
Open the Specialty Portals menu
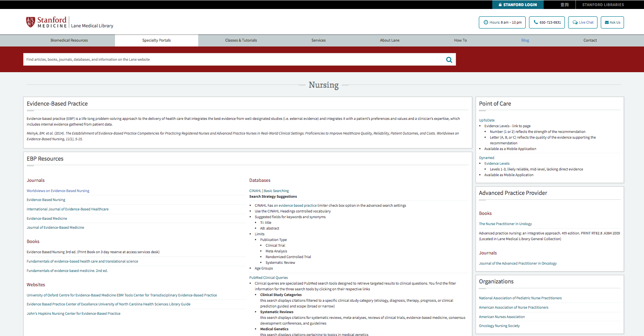point(157,40)
